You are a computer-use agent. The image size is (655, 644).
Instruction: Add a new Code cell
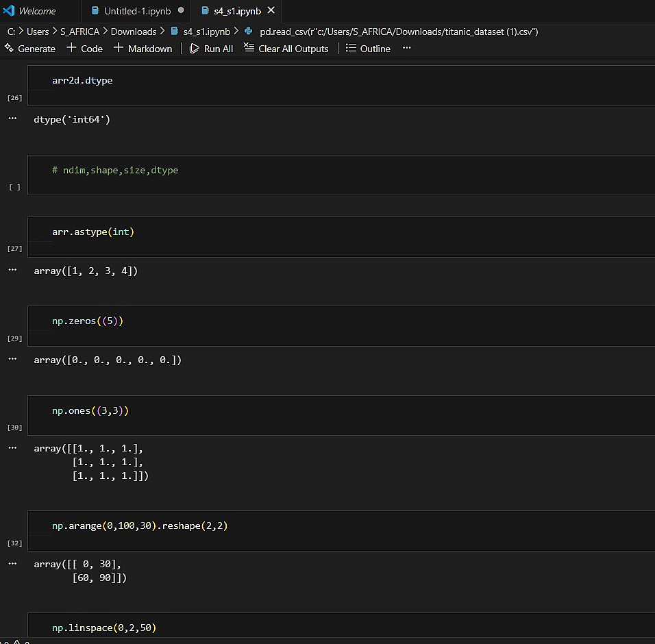84,49
